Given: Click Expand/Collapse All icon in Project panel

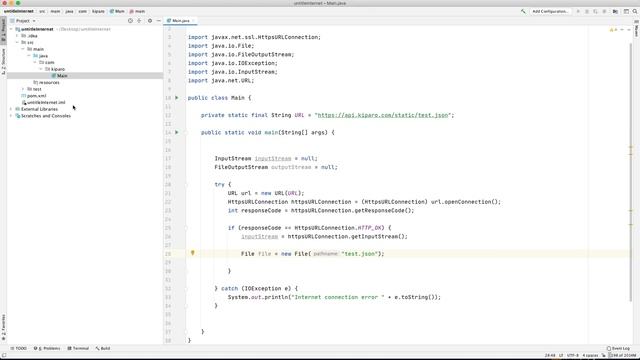Looking at the screenshot, I should (139, 20).
